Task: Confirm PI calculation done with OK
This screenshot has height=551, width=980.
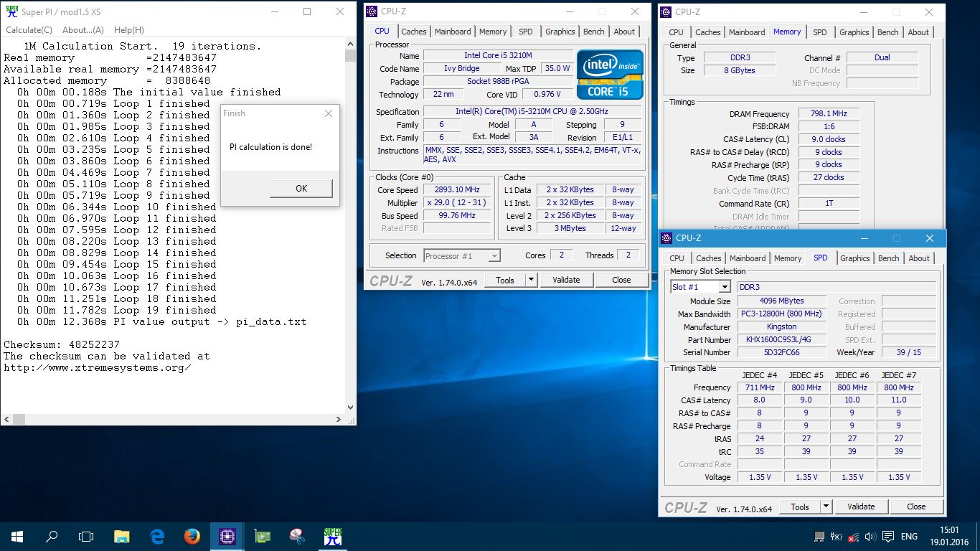Action: [x=301, y=189]
